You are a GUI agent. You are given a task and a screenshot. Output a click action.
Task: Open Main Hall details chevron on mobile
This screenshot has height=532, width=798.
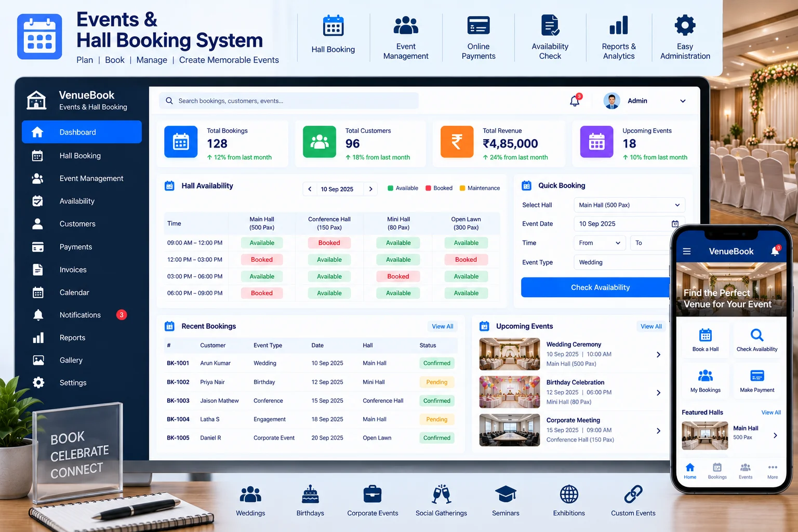click(x=775, y=435)
